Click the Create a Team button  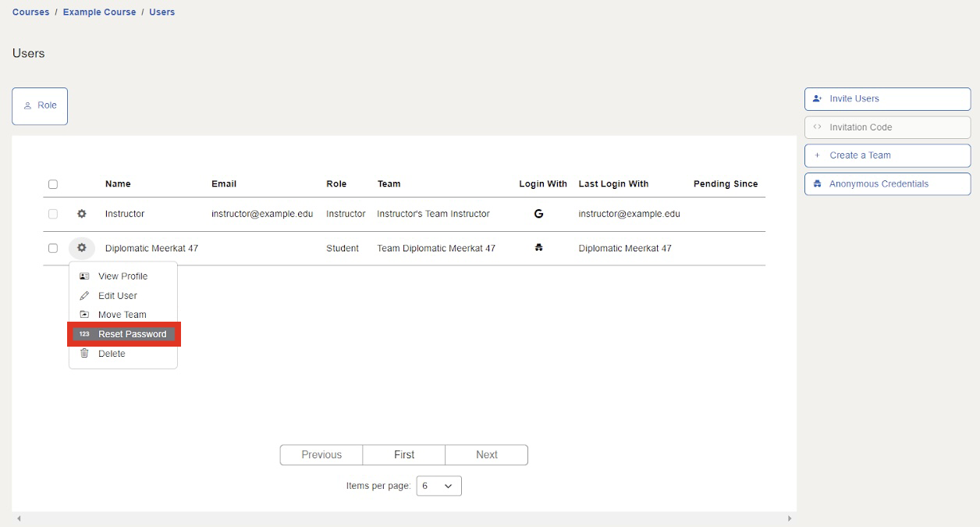point(887,155)
